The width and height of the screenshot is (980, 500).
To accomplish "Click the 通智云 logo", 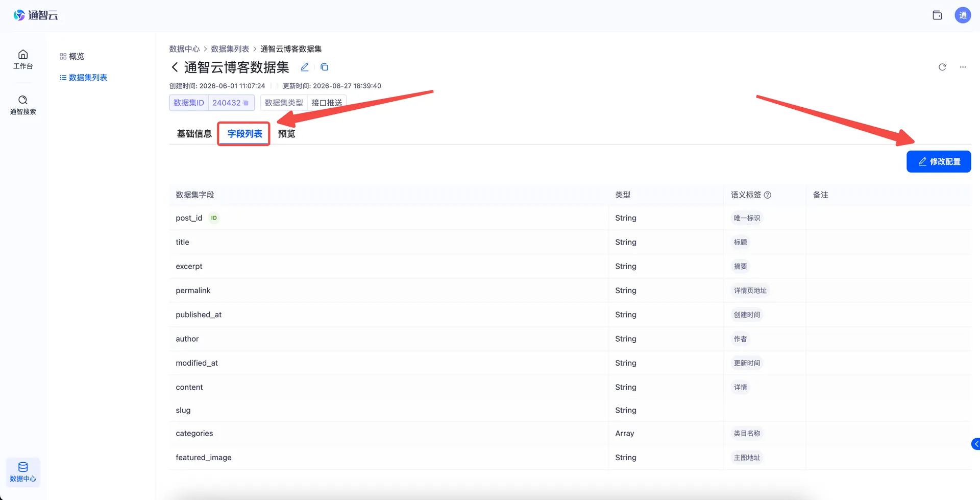I will coord(36,15).
